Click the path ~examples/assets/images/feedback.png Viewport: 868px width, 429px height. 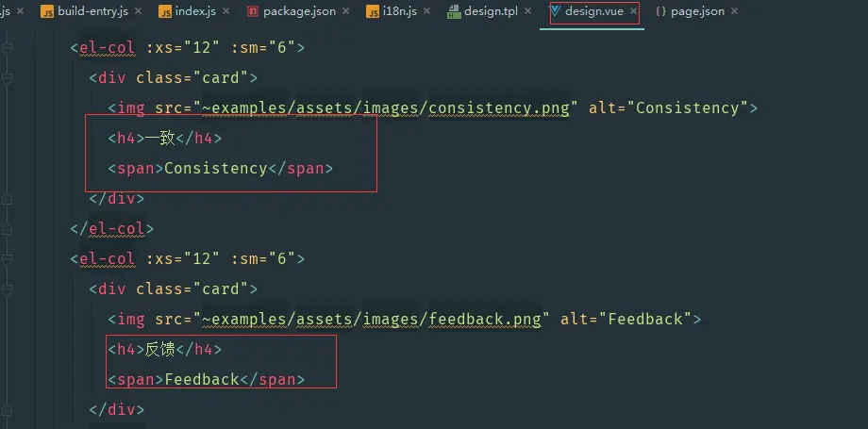(372, 320)
